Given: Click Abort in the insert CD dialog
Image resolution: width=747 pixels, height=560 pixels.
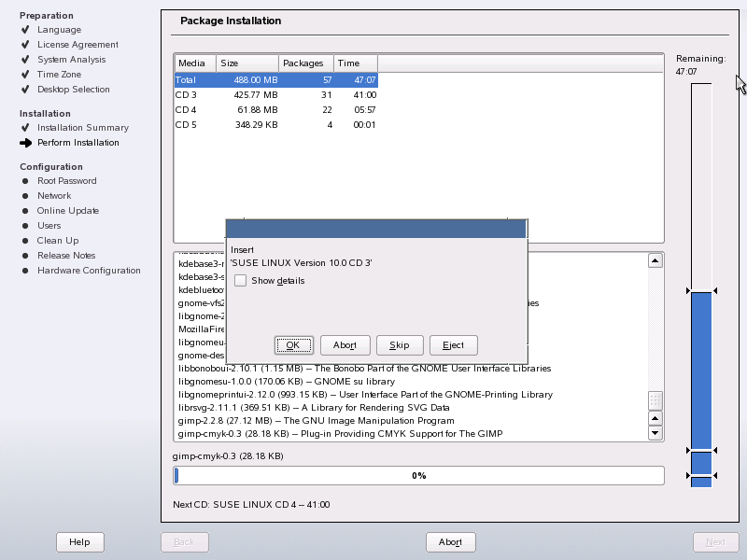Looking at the screenshot, I should pos(345,345).
